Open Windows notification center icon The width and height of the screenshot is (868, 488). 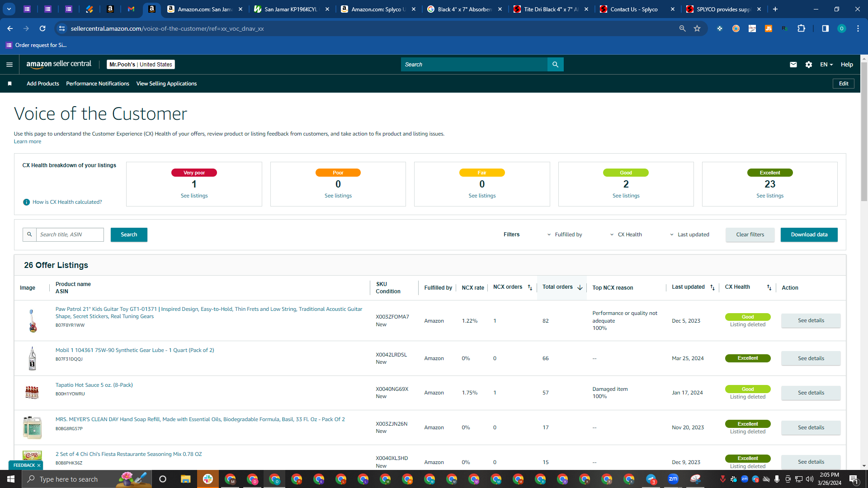(854, 479)
